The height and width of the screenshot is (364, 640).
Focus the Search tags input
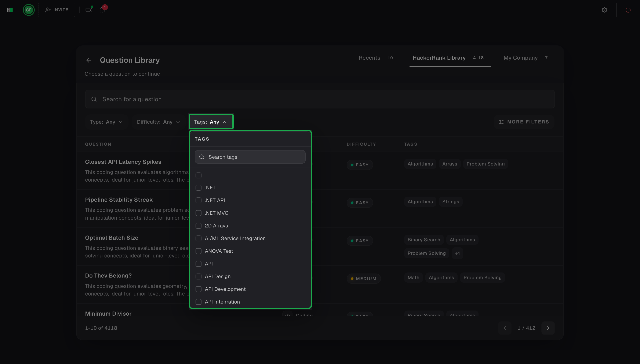point(250,157)
